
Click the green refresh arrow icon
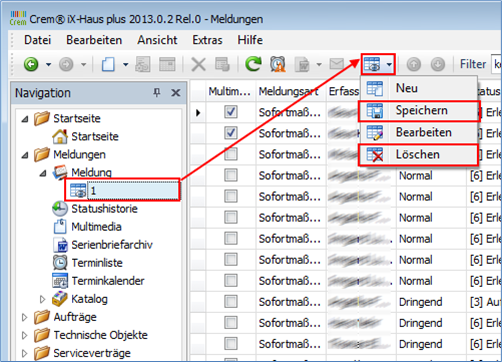[x=253, y=64]
